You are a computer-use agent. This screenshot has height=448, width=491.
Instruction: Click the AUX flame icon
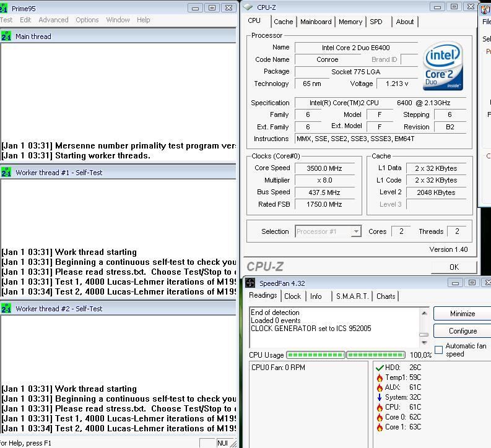point(380,387)
